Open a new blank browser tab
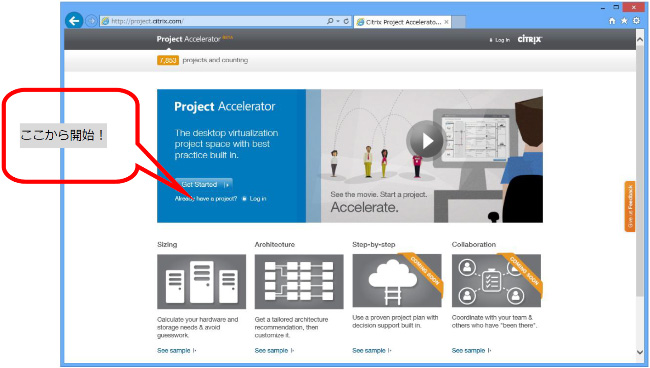Screen dimensions: 650x368 (x=458, y=22)
